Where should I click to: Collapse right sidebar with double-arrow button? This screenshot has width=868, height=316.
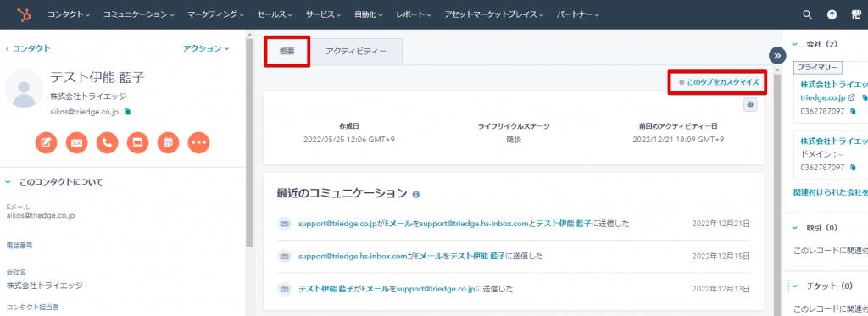(777, 55)
